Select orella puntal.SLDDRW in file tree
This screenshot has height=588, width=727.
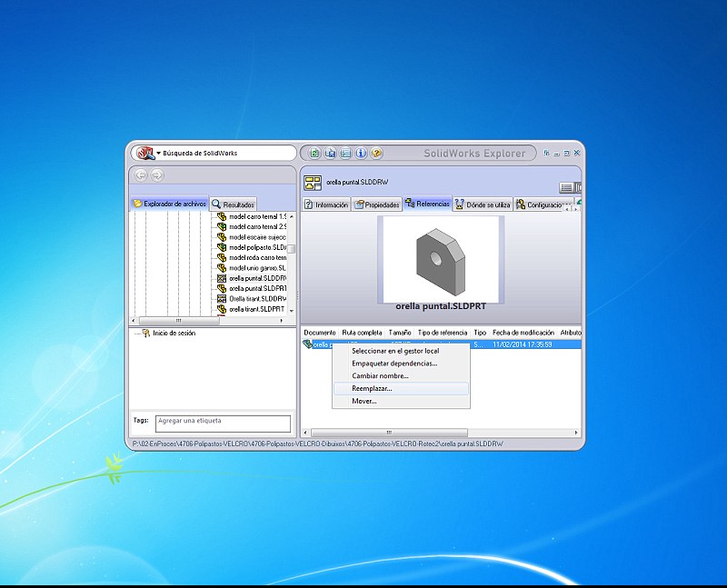pos(257,278)
